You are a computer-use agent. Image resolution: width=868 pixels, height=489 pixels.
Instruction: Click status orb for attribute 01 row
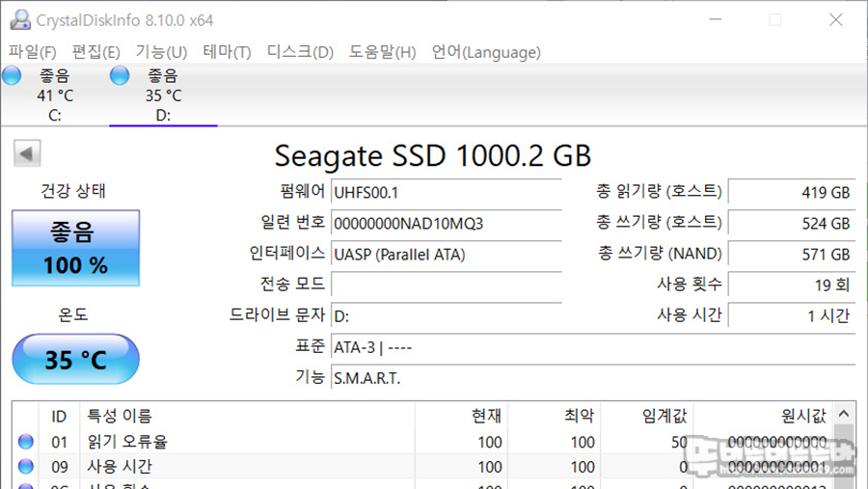25,442
